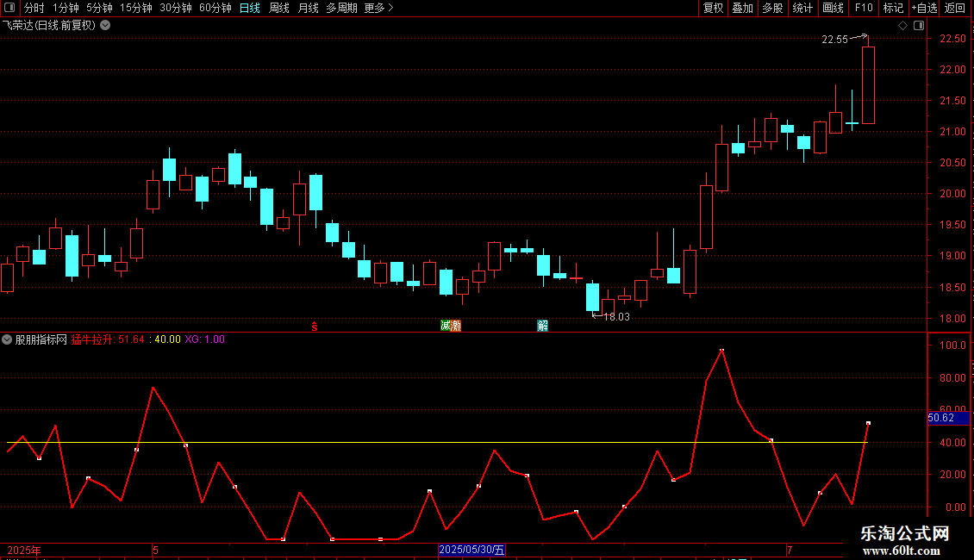The image size is (974, 560).
Task: Expand the 更多 periods menu
Action: pos(378,8)
